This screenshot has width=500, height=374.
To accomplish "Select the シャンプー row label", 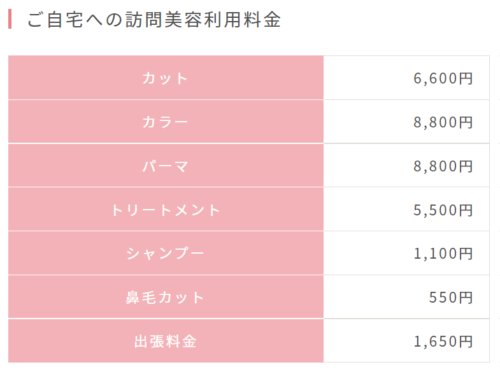I will (166, 254).
